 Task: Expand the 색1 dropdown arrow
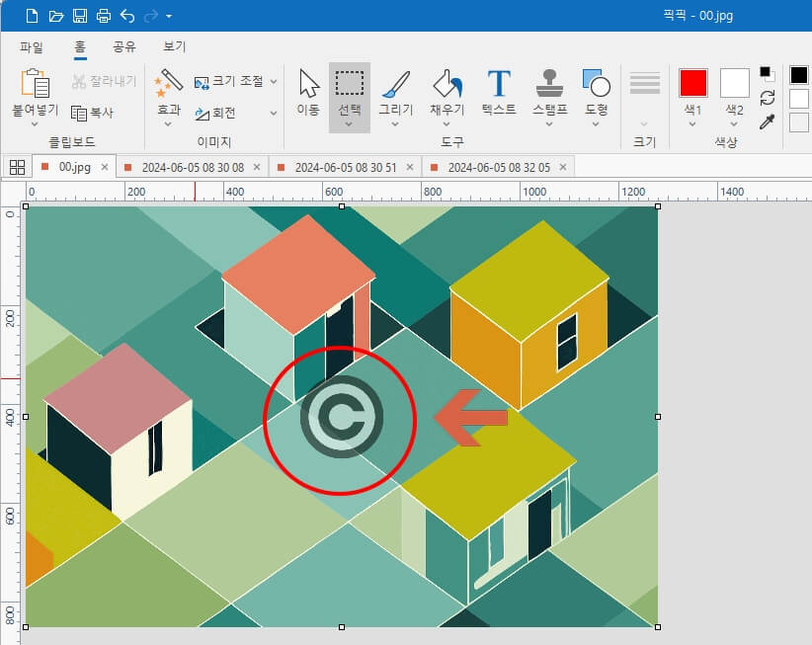point(692,124)
